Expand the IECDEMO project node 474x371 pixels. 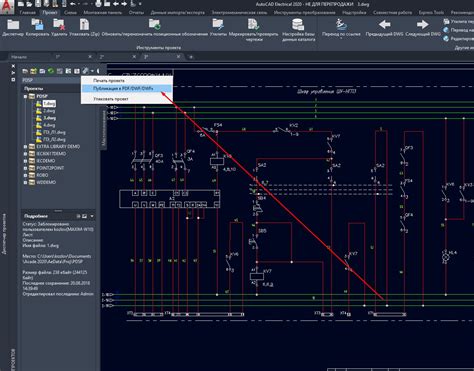25,161
